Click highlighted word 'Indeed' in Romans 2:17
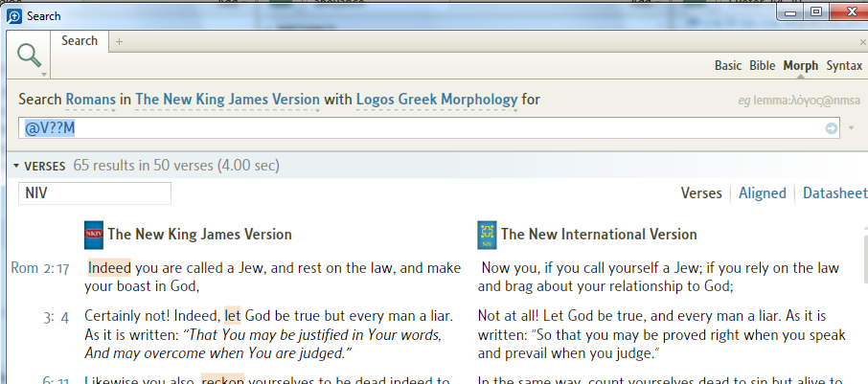Screen dimensions: 868x384 pos(109,268)
